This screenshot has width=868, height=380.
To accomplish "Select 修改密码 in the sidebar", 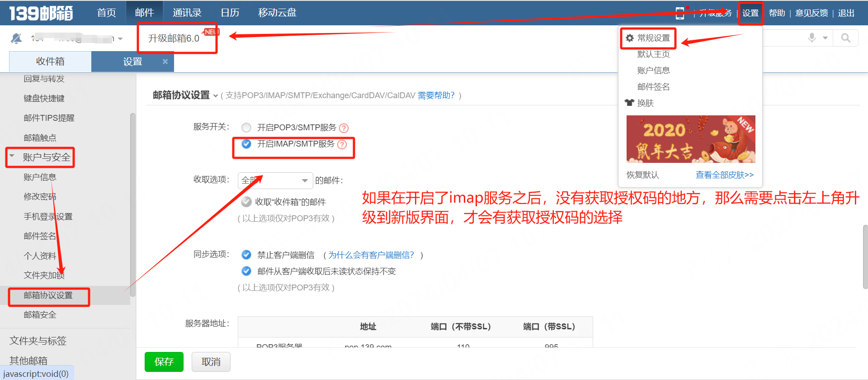I will [40, 197].
